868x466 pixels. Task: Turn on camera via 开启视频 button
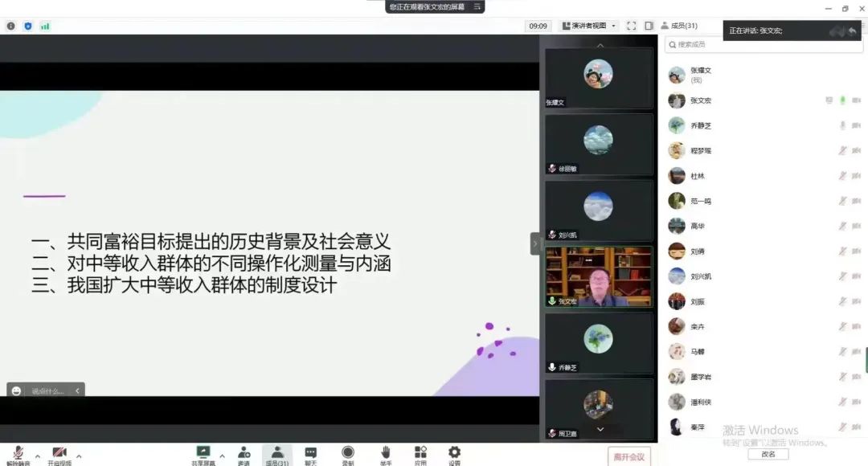(59, 455)
